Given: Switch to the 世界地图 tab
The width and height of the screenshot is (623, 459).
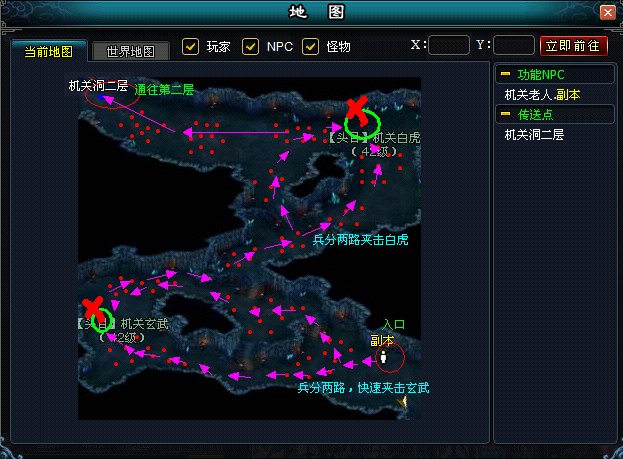Looking at the screenshot, I should tap(130, 51).
